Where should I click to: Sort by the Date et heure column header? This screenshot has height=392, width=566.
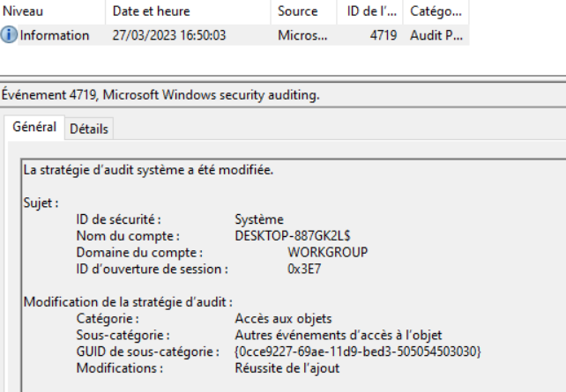[x=151, y=11]
